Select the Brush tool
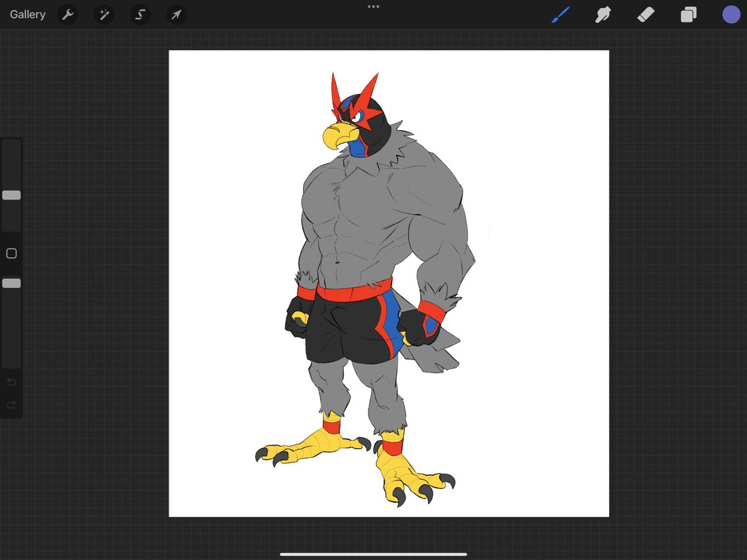Viewport: 747px width, 560px height. click(560, 14)
